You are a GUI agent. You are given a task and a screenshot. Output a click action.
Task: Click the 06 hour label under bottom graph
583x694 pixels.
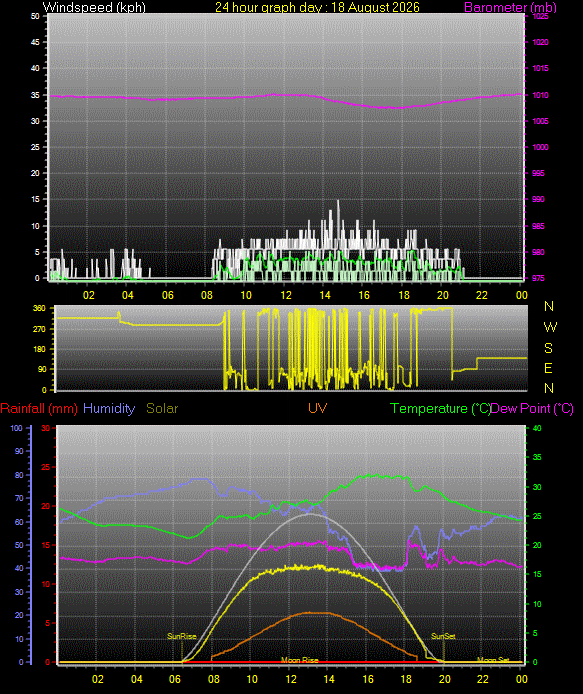pos(175,679)
